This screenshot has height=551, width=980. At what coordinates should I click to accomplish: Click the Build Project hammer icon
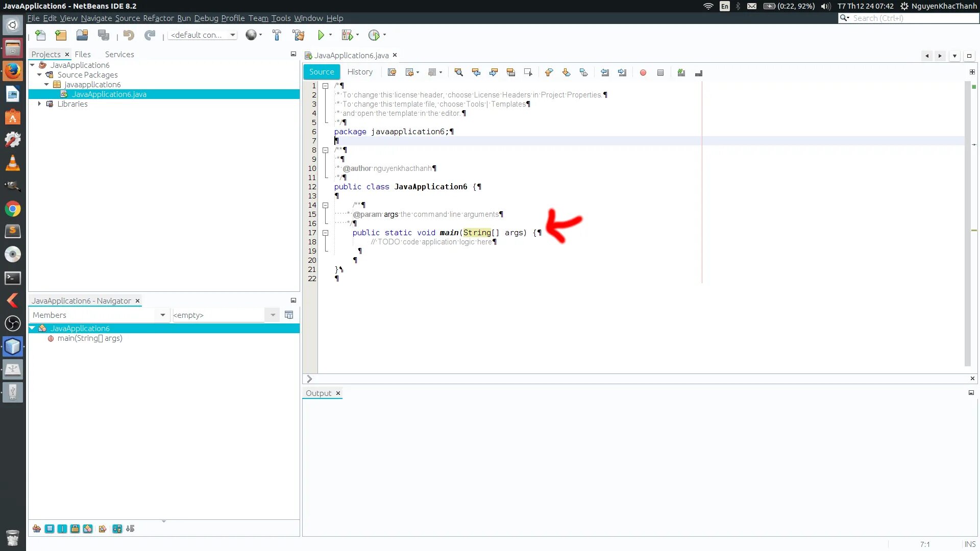[277, 35]
